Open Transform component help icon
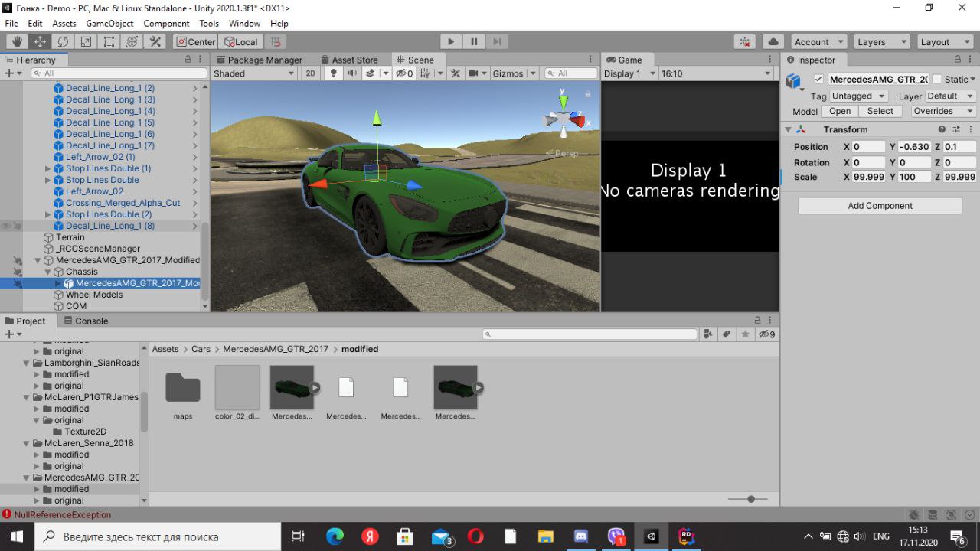The image size is (980, 551). (x=942, y=129)
